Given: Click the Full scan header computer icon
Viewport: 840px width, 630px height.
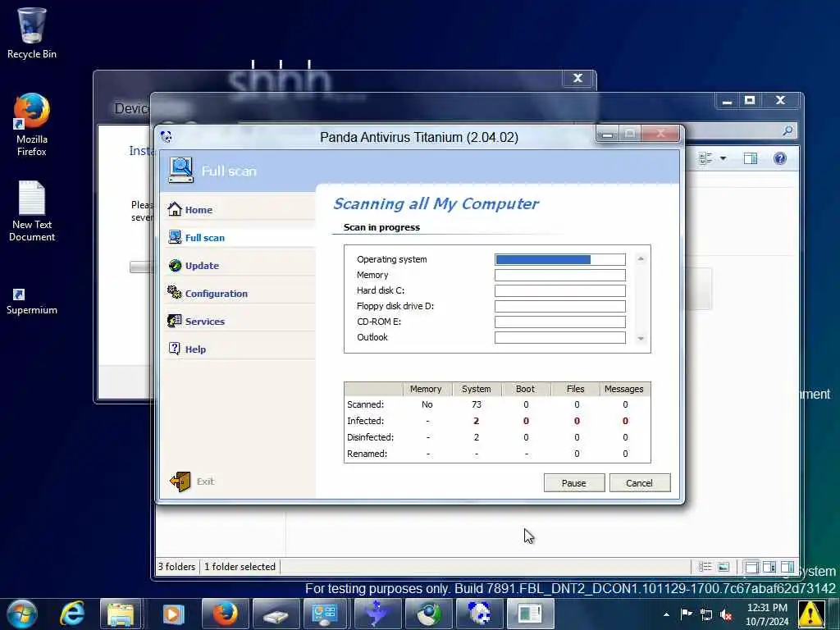Looking at the screenshot, I should 180,170.
